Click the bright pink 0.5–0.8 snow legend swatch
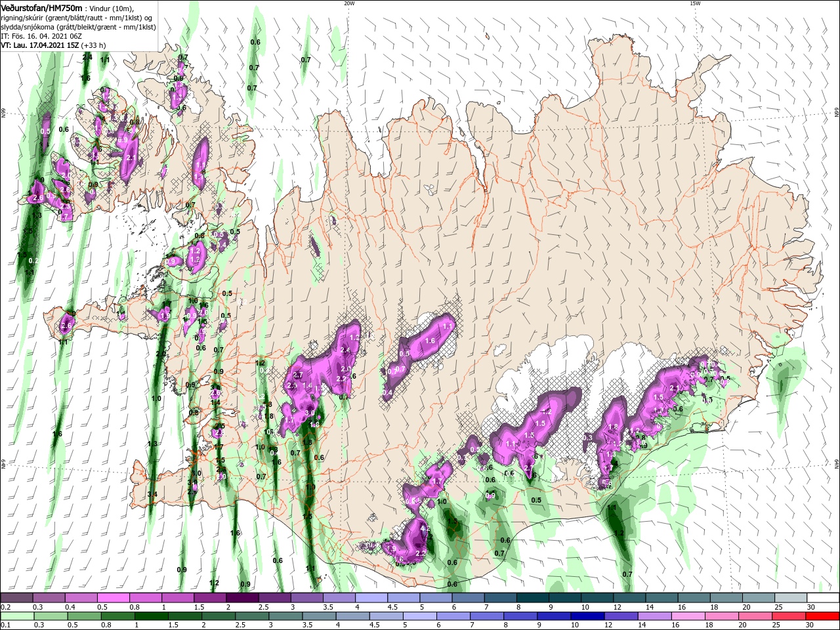The height and width of the screenshot is (630, 840). 114,598
